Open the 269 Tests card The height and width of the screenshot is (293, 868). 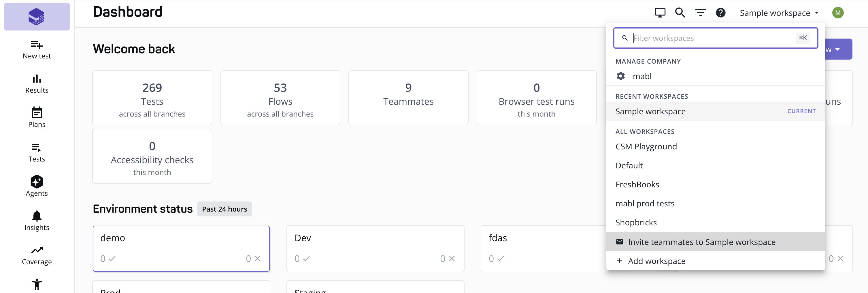[152, 98]
